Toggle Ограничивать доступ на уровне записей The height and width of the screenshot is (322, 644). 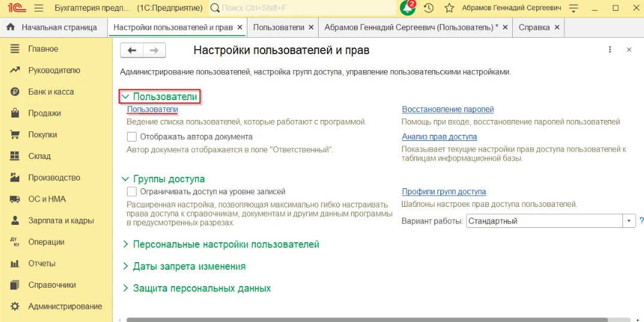(132, 192)
